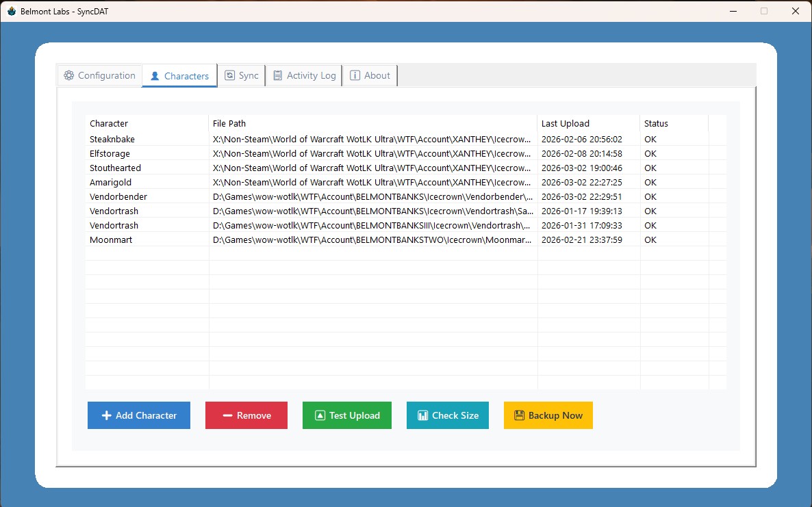Switch to the Sync tab
The width and height of the screenshot is (812, 507).
[242, 76]
